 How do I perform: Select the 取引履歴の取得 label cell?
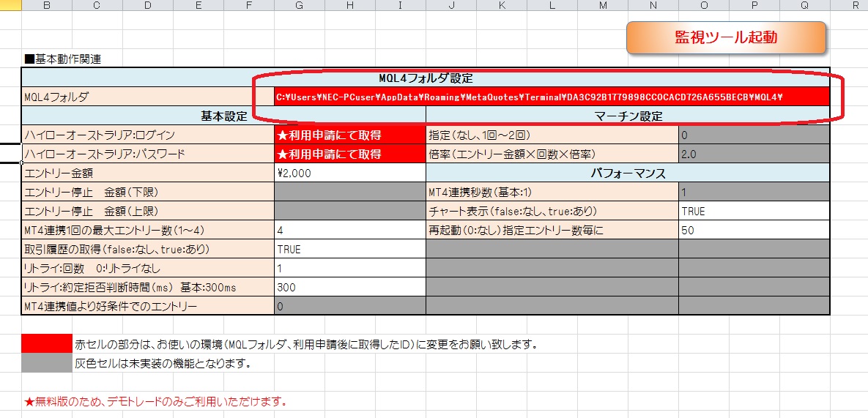pyautogui.click(x=148, y=250)
